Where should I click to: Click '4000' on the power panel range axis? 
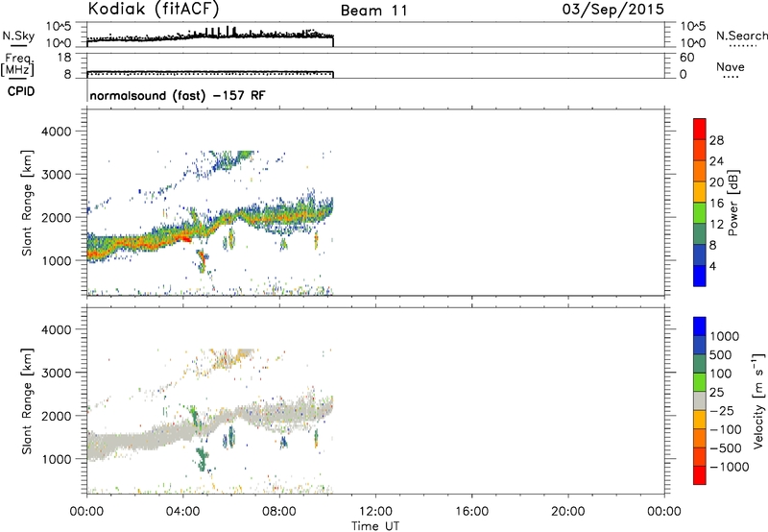[56, 132]
